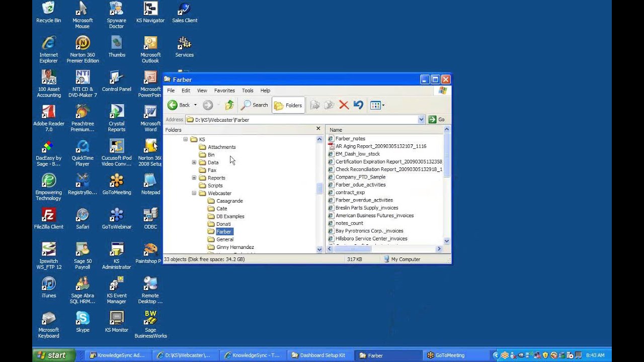Toggle the Folders pane button

click(x=288, y=105)
